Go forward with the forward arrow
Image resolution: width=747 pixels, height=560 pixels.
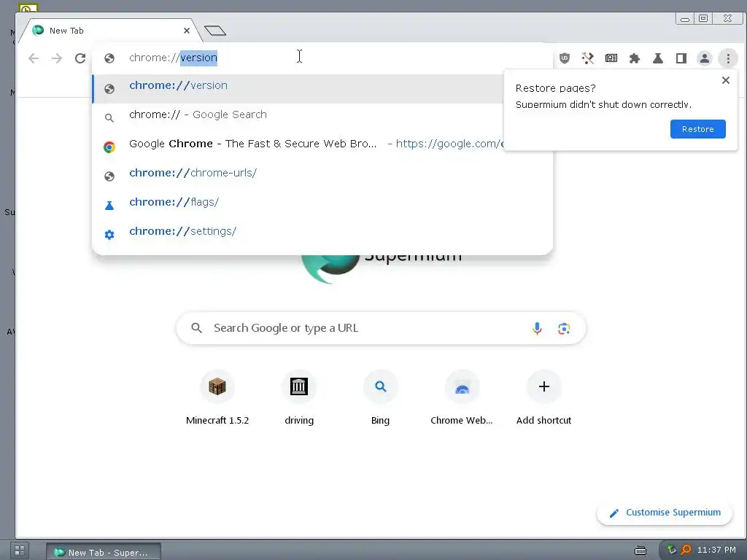click(x=57, y=58)
